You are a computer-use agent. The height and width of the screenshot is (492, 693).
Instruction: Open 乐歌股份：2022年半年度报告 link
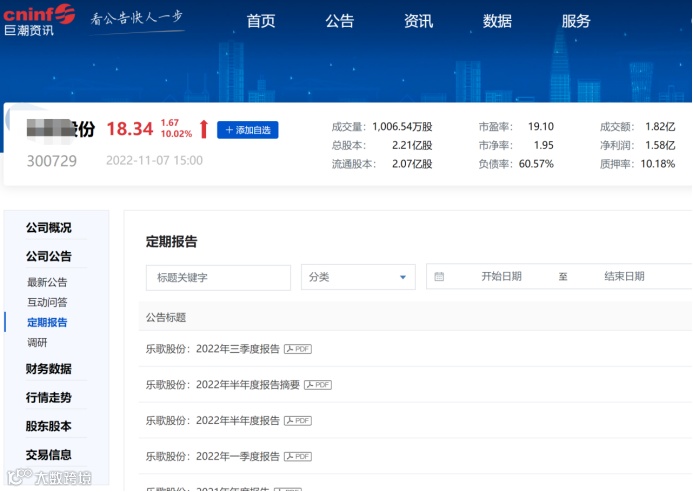click(x=213, y=421)
